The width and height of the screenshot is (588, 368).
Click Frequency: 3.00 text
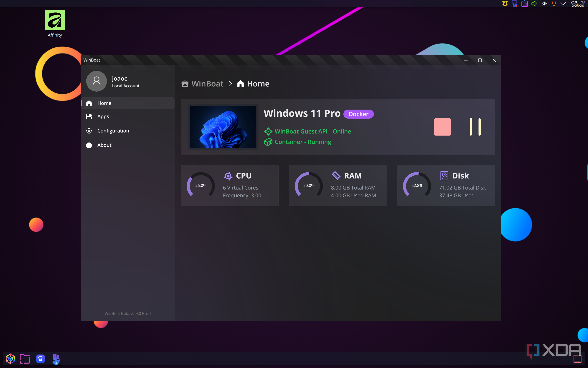tap(242, 195)
